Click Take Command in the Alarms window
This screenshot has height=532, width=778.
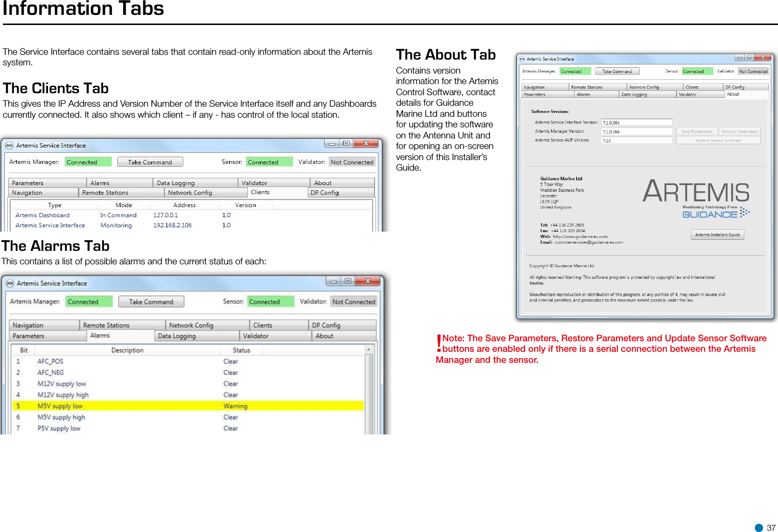151,302
